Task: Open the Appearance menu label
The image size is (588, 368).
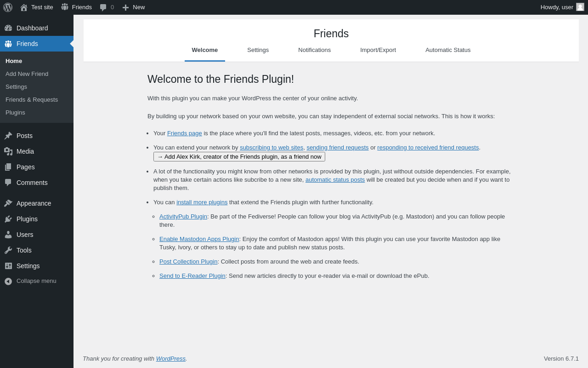Action: pyautogui.click(x=34, y=203)
